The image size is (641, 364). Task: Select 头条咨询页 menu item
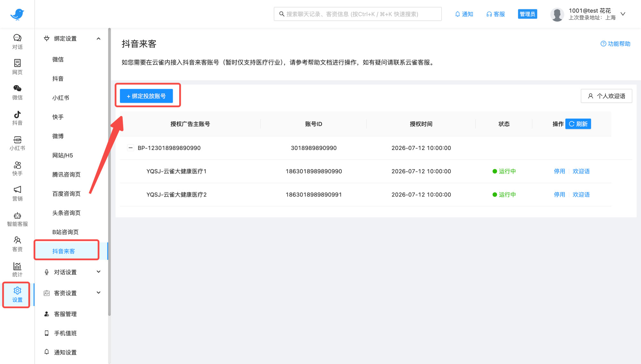point(66,213)
